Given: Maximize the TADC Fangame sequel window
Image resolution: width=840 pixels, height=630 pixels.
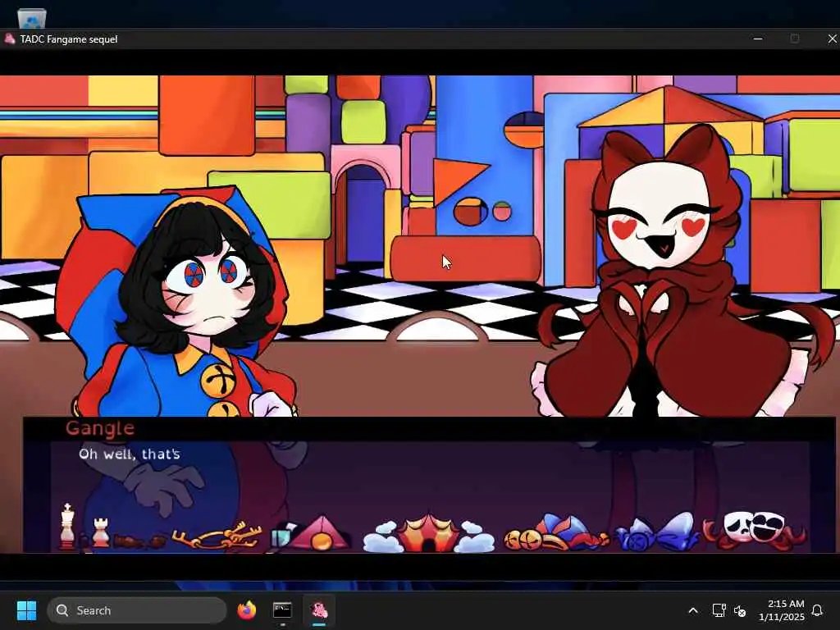Looking at the screenshot, I should point(794,39).
